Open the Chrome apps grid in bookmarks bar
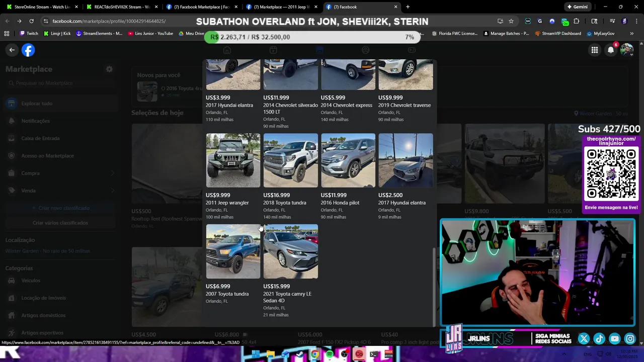 (7, 34)
